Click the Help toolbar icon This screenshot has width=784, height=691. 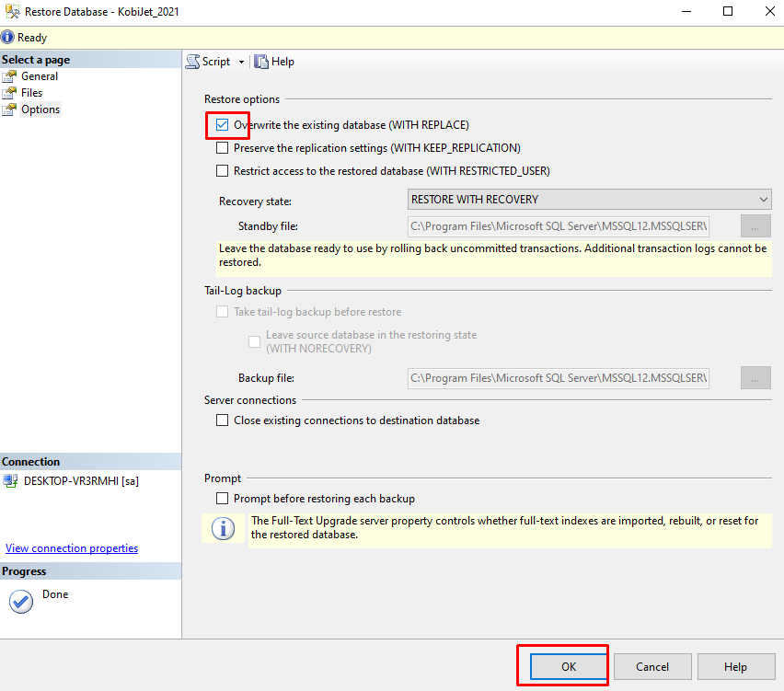[261, 62]
